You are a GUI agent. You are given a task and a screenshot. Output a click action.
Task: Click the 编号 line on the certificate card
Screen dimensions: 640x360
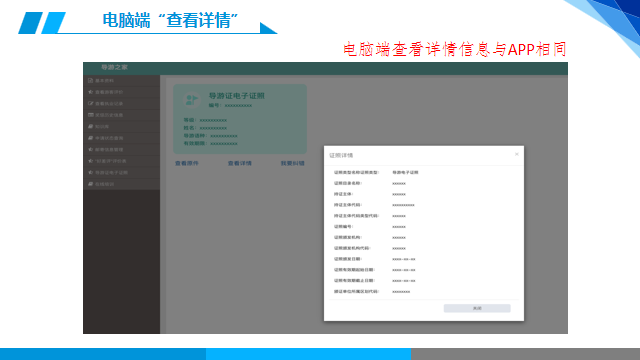click(x=230, y=105)
